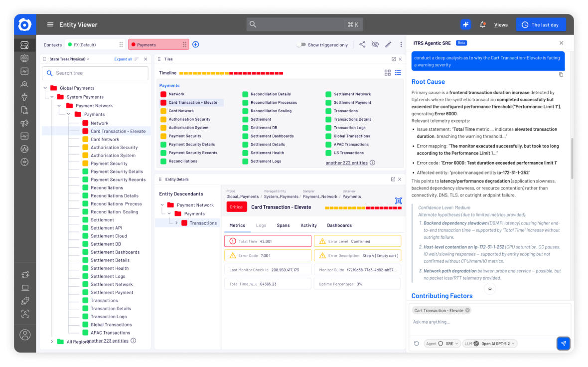Switch Tiles to list view layout
The width and height of the screenshot is (588, 367).
[398, 72]
